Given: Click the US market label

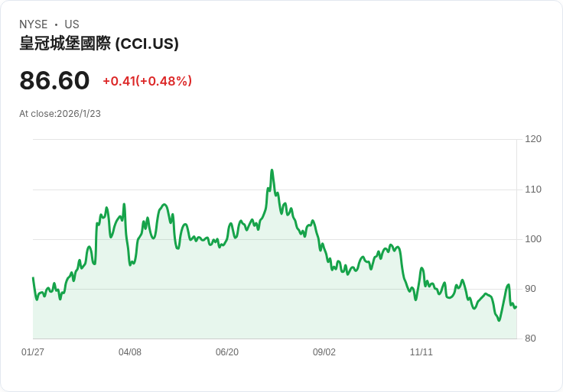Looking at the screenshot, I should 72,24.
